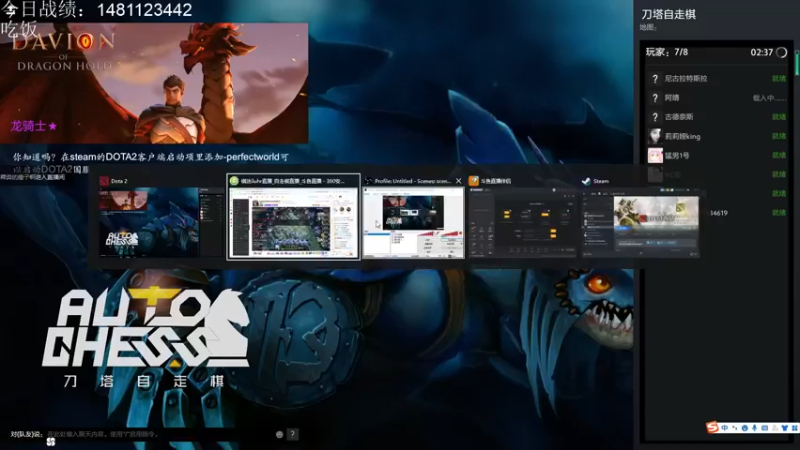Click the question-mark avatar of 吉德泰斯

point(655,117)
